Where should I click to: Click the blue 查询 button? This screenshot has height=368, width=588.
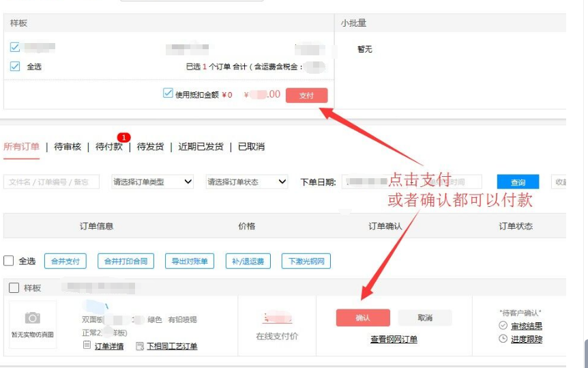[x=518, y=182]
